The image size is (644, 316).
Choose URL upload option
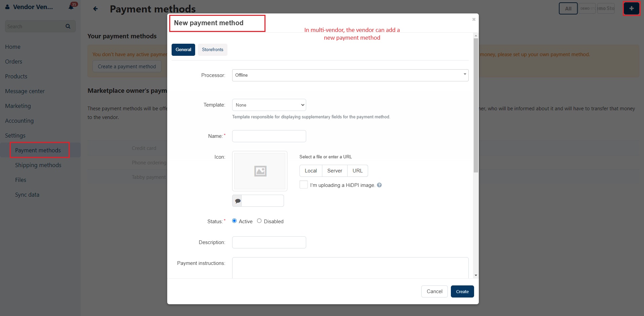click(x=358, y=171)
